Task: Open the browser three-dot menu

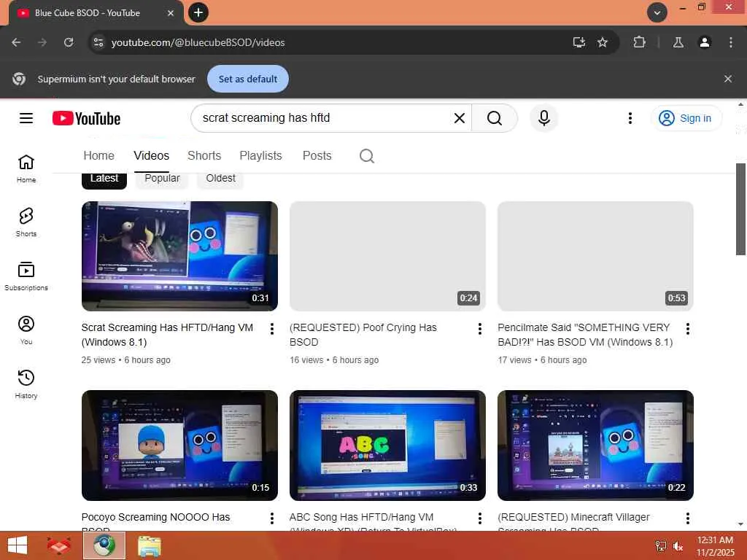Action: point(731,43)
